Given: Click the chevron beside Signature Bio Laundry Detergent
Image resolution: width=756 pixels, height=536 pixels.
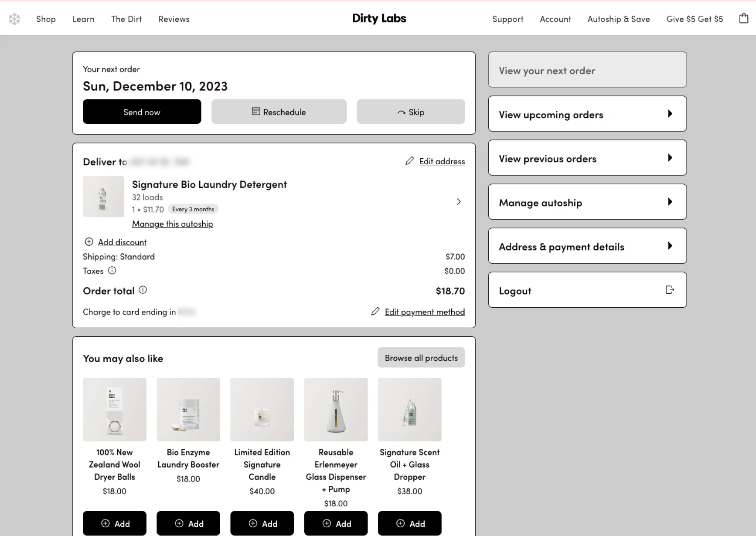Looking at the screenshot, I should click(x=459, y=201).
